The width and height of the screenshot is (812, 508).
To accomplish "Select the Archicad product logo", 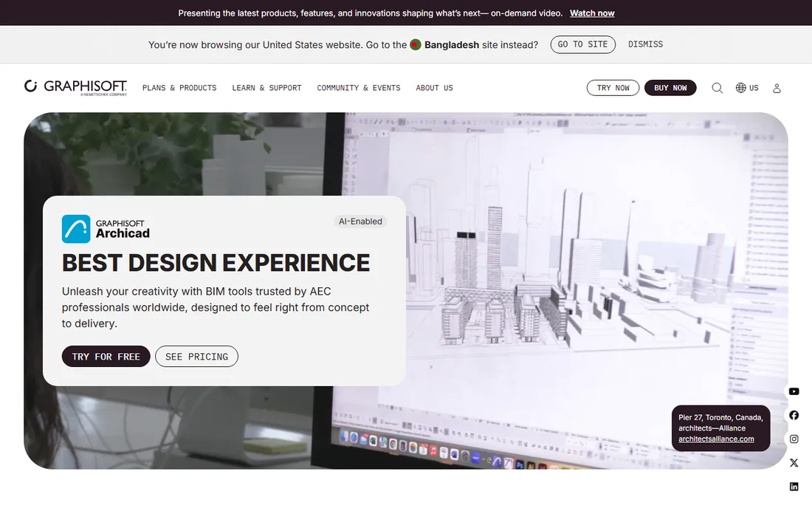I will pos(106,229).
